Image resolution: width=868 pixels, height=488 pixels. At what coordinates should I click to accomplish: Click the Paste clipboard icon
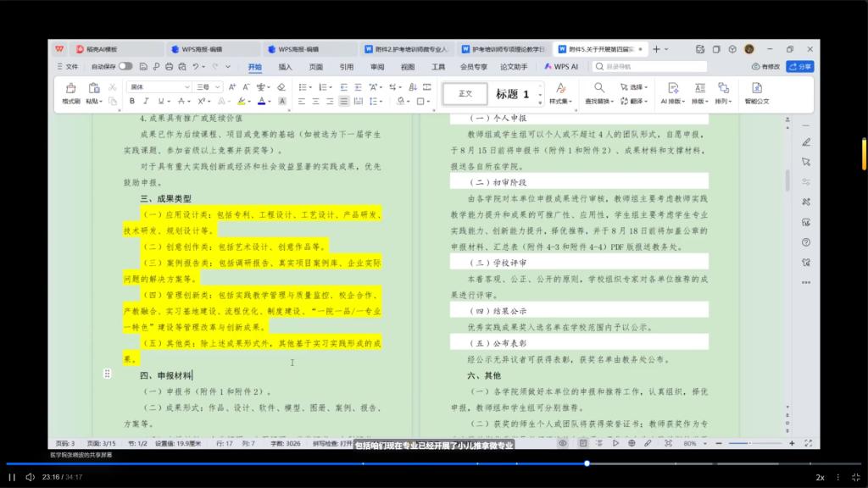(94, 88)
